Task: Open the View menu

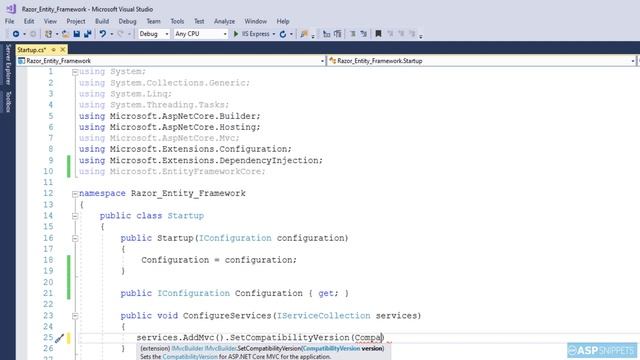Action: tap(50, 21)
